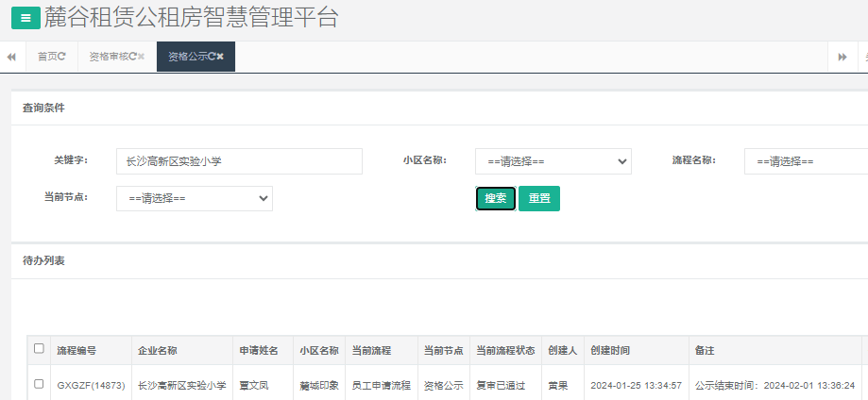This screenshot has height=400, width=868.
Task: Open the 当前节点 dropdown
Action: click(x=194, y=198)
